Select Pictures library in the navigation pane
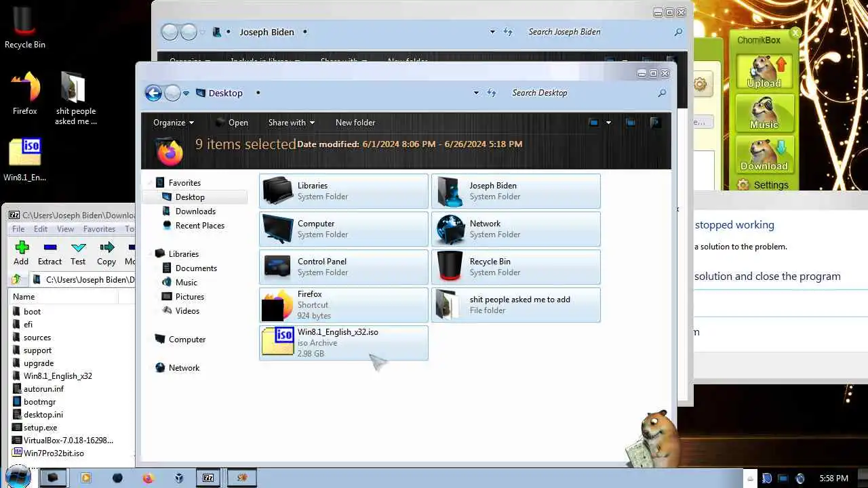Screen dimensions: 868x488 coord(189,297)
